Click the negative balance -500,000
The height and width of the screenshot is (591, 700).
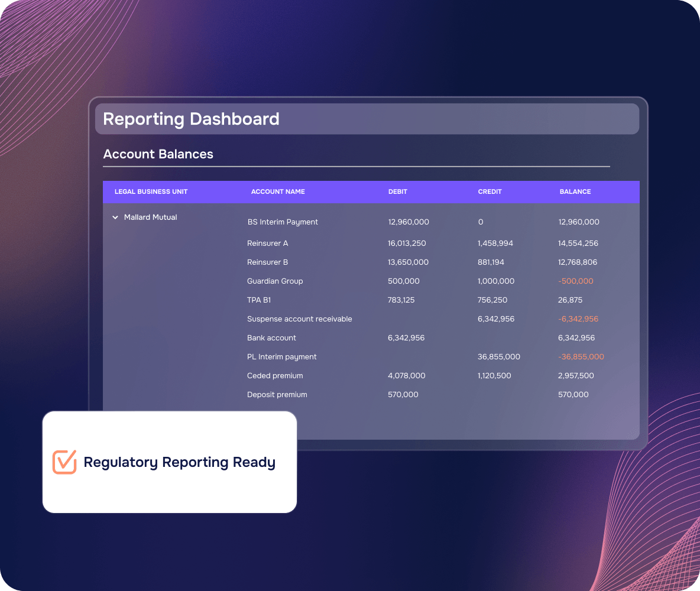pos(576,281)
